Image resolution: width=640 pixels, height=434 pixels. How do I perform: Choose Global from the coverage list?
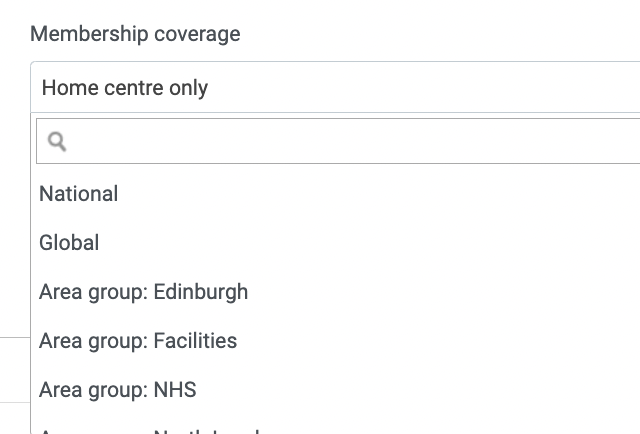point(336,243)
